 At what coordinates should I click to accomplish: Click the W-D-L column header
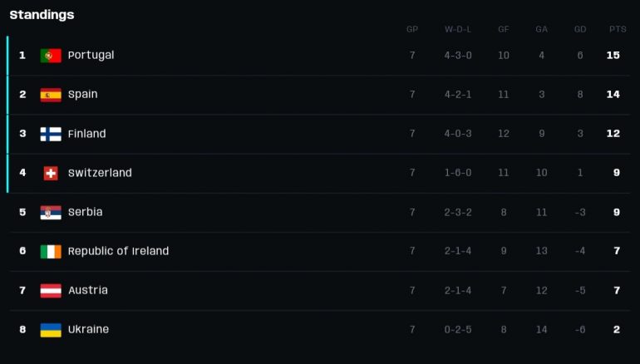(458, 29)
